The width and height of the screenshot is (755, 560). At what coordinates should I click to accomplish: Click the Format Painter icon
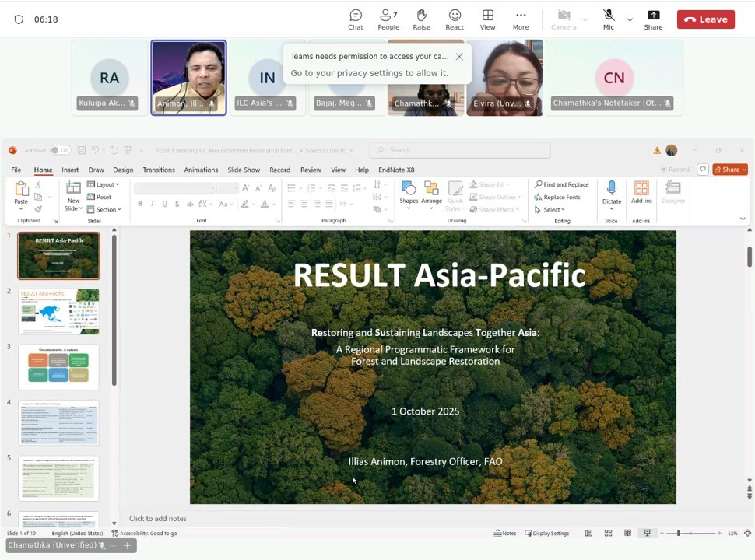(38, 208)
